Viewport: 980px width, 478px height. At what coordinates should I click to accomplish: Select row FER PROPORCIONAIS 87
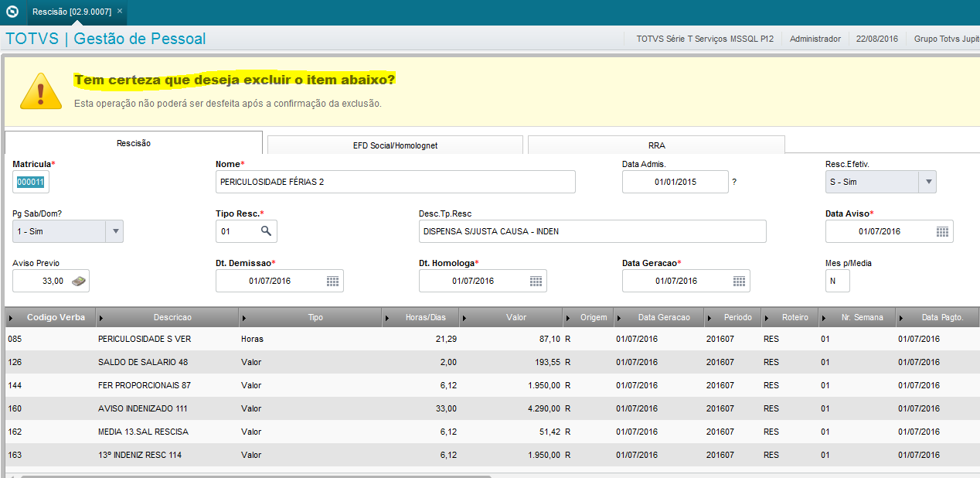[492, 385]
